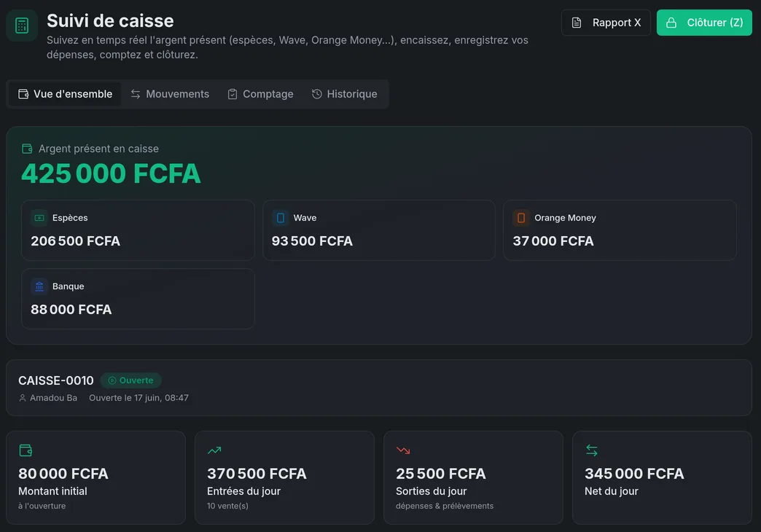
Task: Open the Historique tab
Action: [345, 94]
